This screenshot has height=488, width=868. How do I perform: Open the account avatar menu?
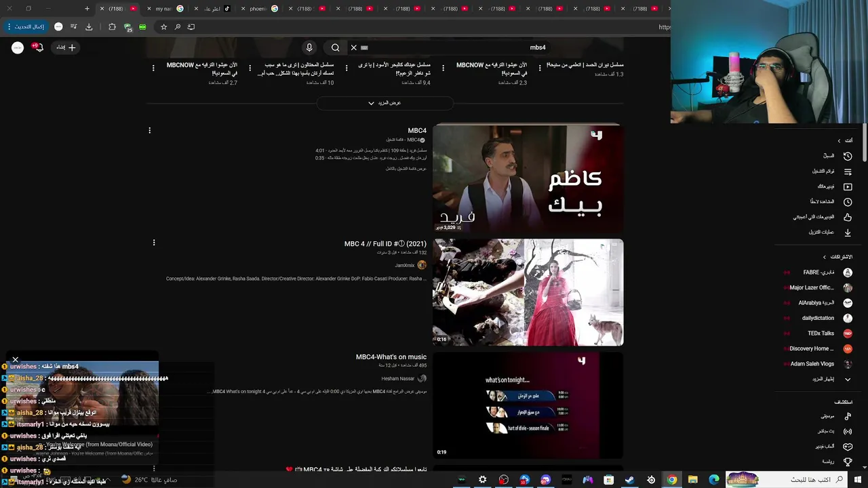[18, 47]
